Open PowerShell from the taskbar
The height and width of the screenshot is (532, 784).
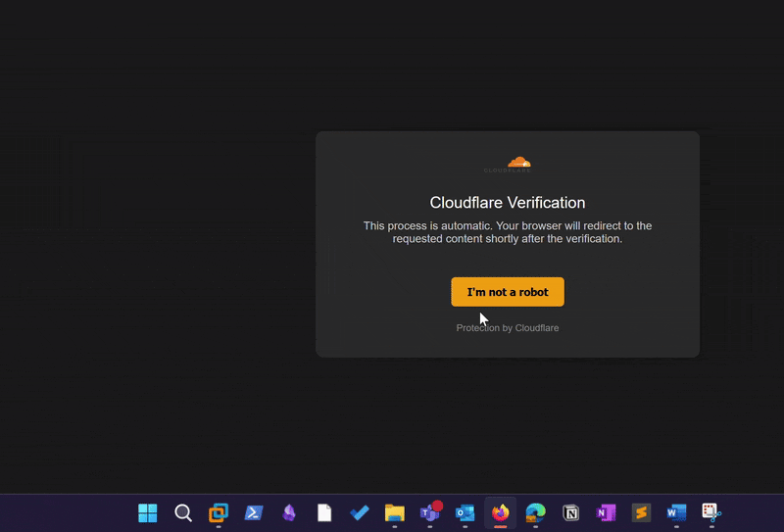coord(254,512)
